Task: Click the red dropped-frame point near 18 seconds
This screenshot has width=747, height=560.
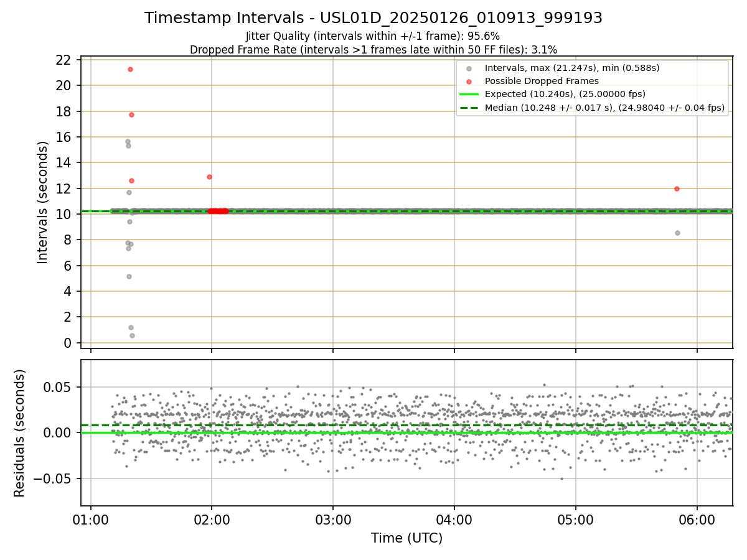Action: click(131, 114)
